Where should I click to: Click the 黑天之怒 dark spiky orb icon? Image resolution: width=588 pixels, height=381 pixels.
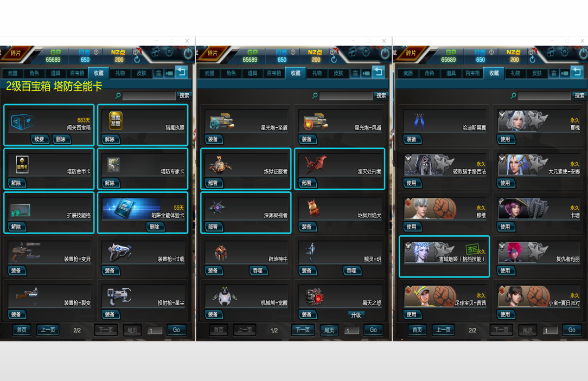point(314,296)
